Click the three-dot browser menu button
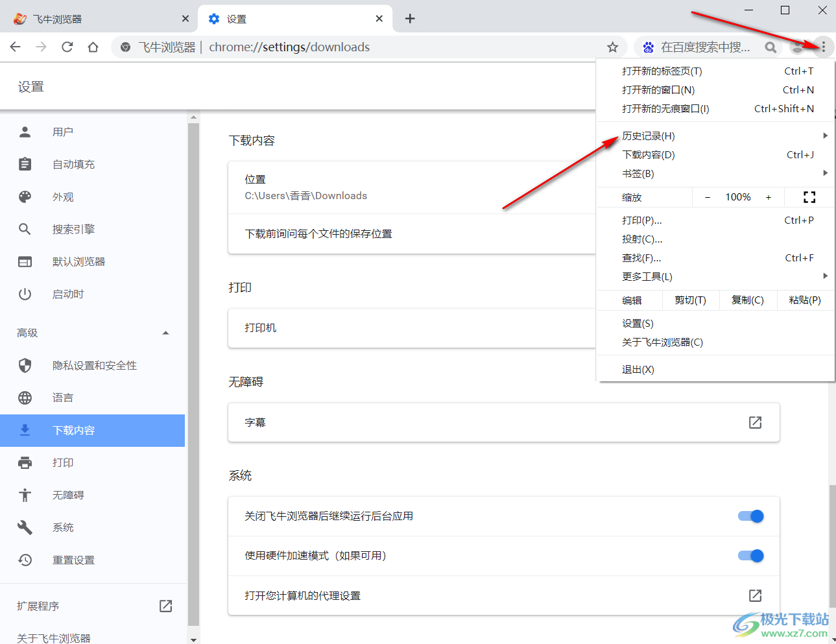 (823, 47)
